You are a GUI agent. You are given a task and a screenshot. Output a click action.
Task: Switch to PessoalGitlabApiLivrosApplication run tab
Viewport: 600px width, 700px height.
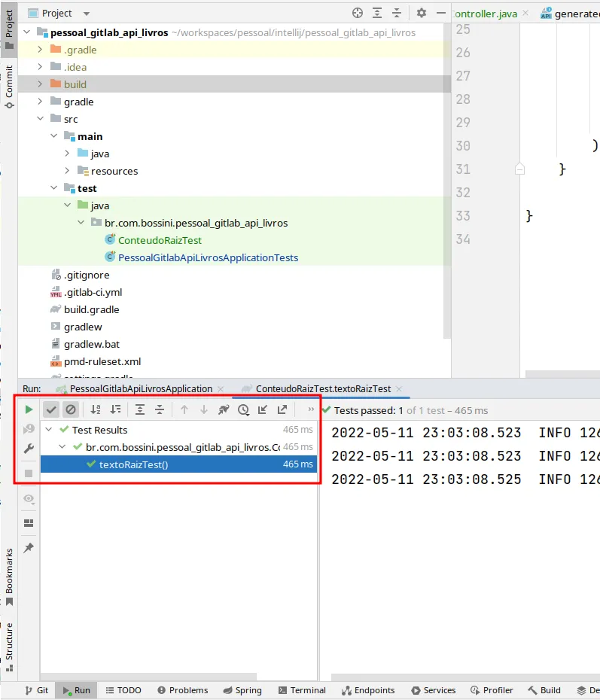pos(141,389)
